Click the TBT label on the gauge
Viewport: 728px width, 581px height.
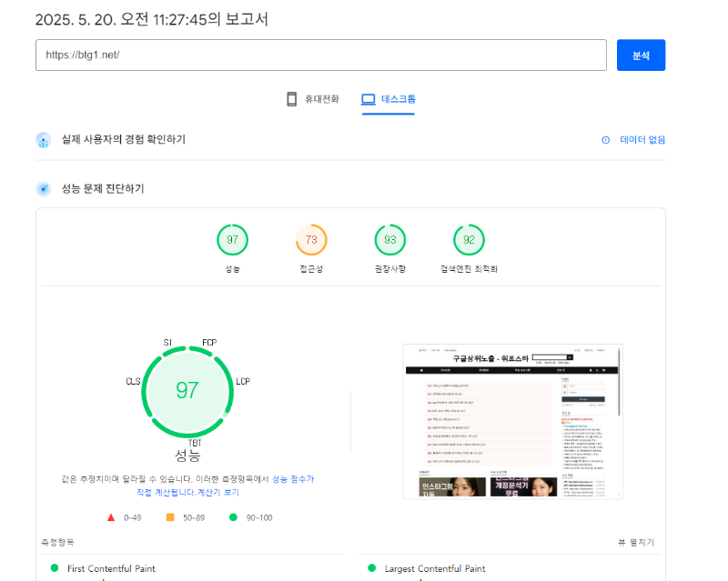coord(195,443)
